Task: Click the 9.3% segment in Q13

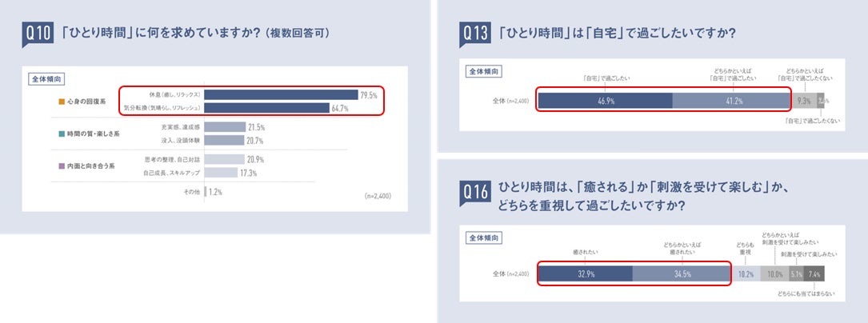Action: click(804, 101)
